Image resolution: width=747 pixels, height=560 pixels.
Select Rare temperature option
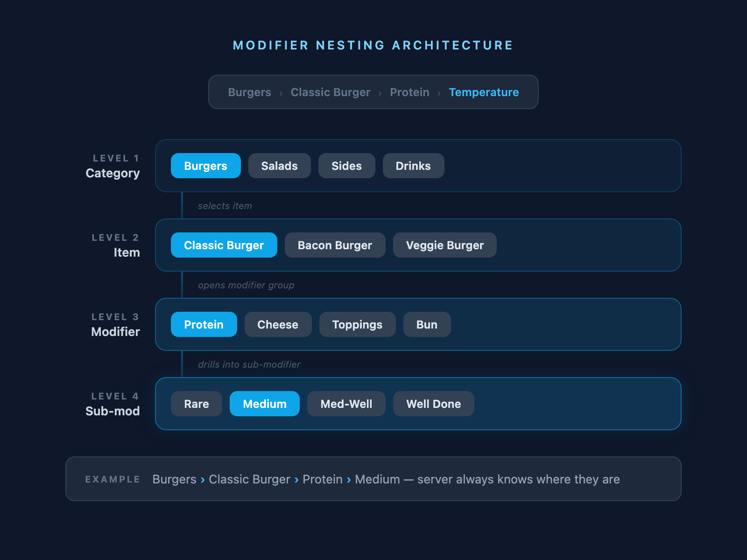196,404
